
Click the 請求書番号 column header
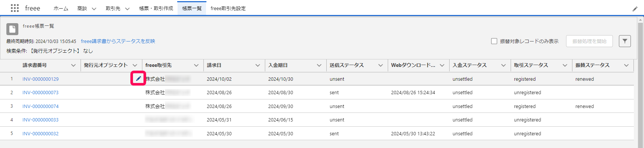[34, 65]
